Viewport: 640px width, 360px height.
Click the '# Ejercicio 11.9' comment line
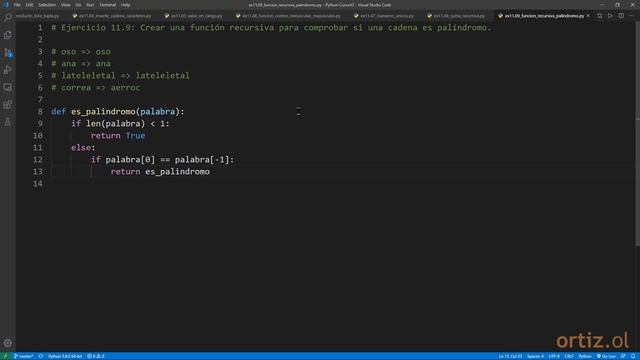pyautogui.click(x=271, y=28)
